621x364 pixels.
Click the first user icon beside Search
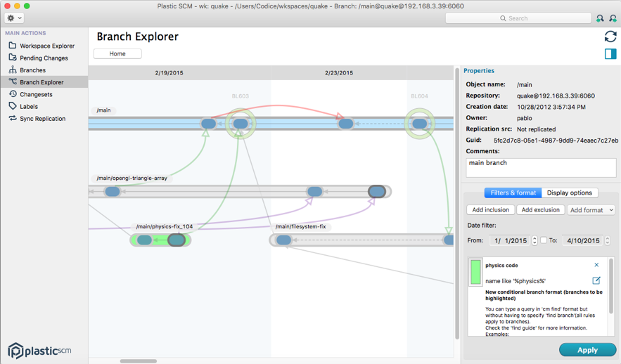click(600, 18)
